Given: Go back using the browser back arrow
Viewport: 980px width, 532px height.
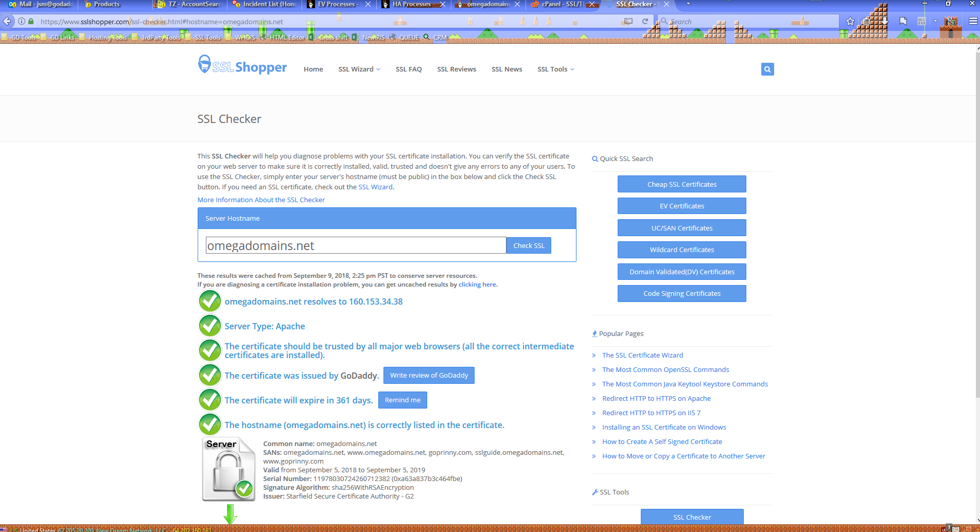Looking at the screenshot, I should [7, 22].
